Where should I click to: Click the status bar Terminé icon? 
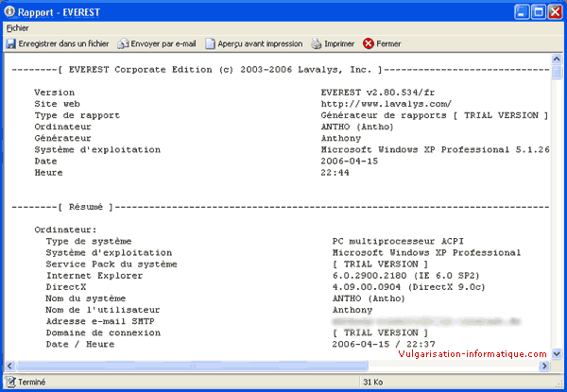tap(10, 382)
